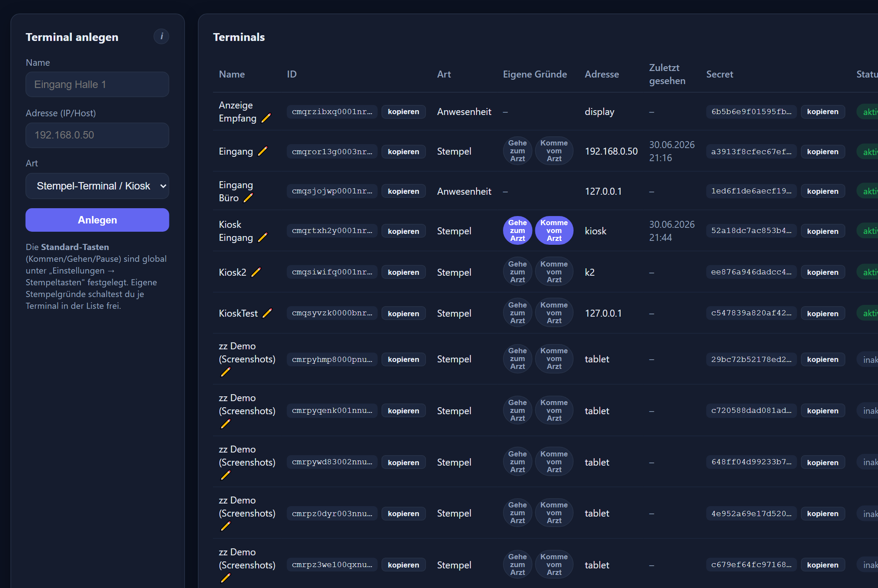Edit zz Demo terminal with ID cmrpyqenk001nnu
The image size is (878, 588).
226,424
